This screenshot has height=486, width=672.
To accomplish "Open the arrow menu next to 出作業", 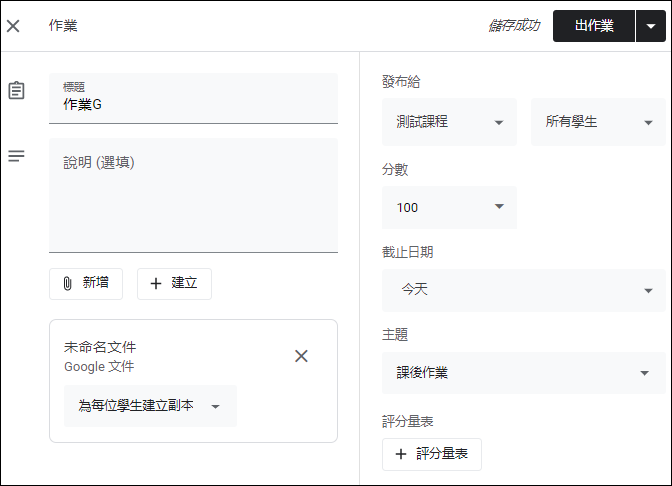I will [651, 26].
